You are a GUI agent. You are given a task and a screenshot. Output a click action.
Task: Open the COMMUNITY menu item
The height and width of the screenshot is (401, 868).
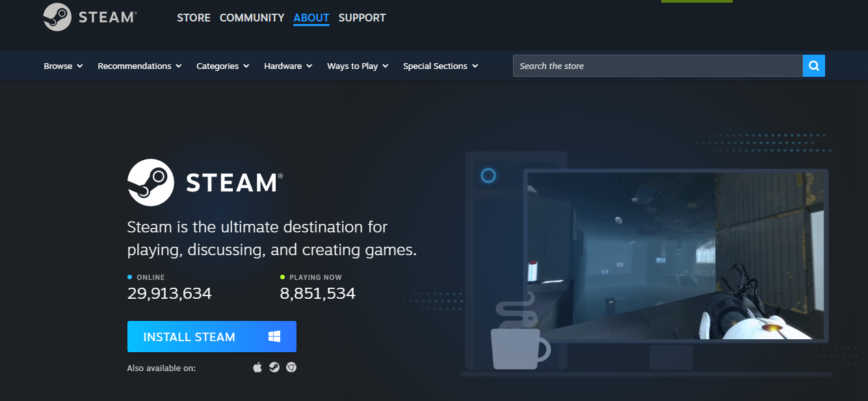[252, 18]
